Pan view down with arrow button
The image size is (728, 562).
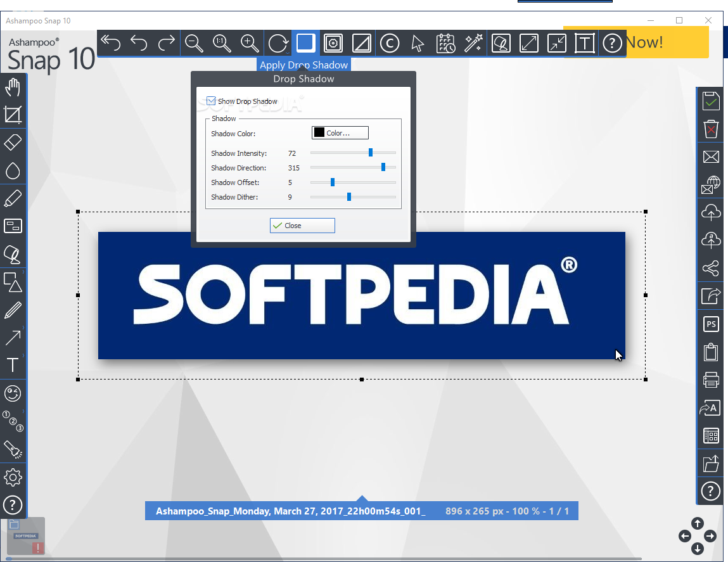pos(698,549)
